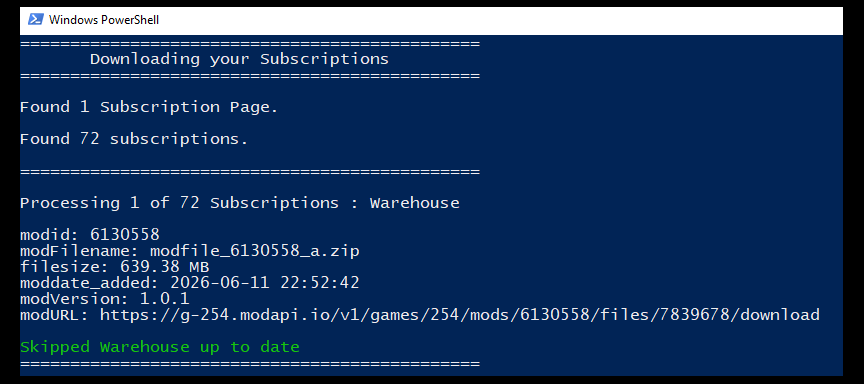Click the 'Skipped Warehouse up to date' line
The height and width of the screenshot is (384, 864).
[160, 347]
